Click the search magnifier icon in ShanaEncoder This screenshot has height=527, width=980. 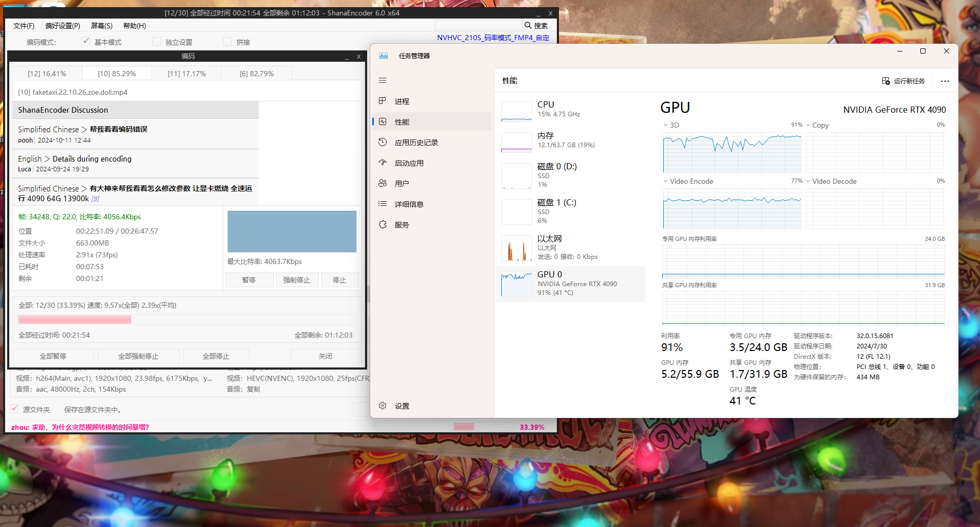coord(528,25)
